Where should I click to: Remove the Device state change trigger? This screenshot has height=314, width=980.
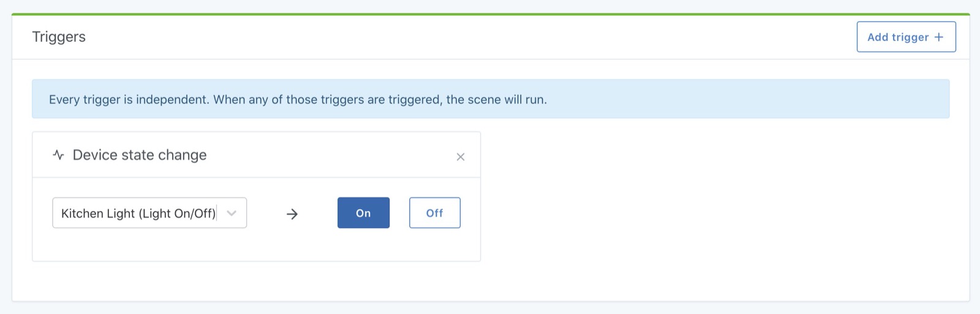[x=461, y=157]
